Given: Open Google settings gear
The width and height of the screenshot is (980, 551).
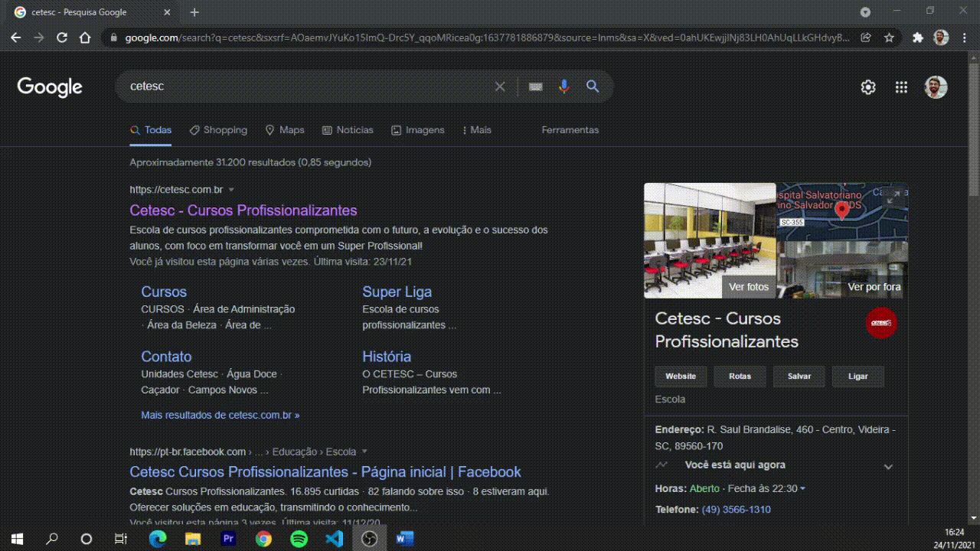Looking at the screenshot, I should pos(868,87).
